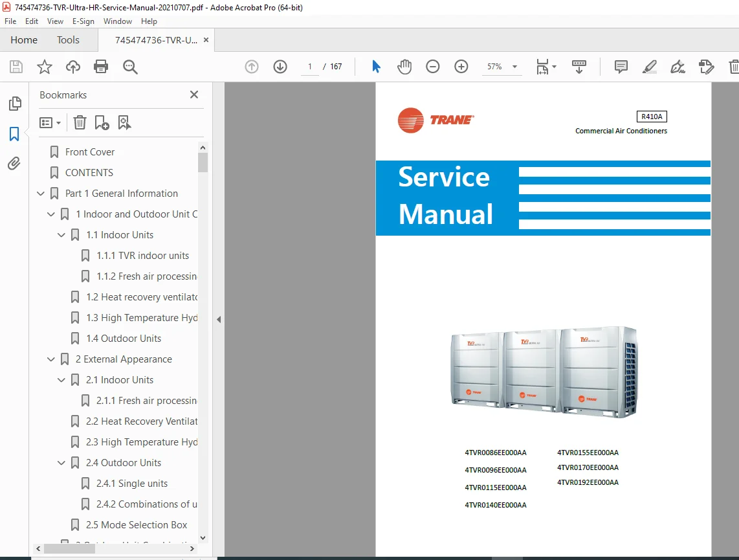Collapse the navigation pane arrow

coord(219,319)
